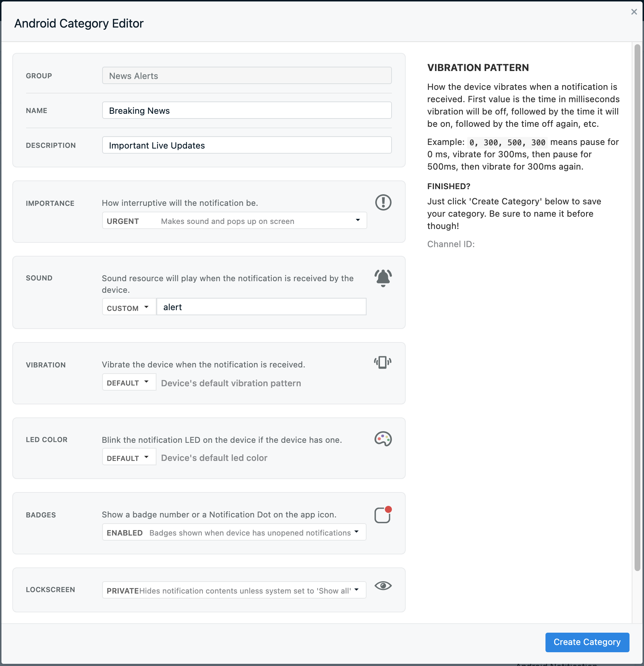Image resolution: width=644 pixels, height=666 pixels.
Task: Click the ringing bell sound icon
Action: pyautogui.click(x=383, y=278)
